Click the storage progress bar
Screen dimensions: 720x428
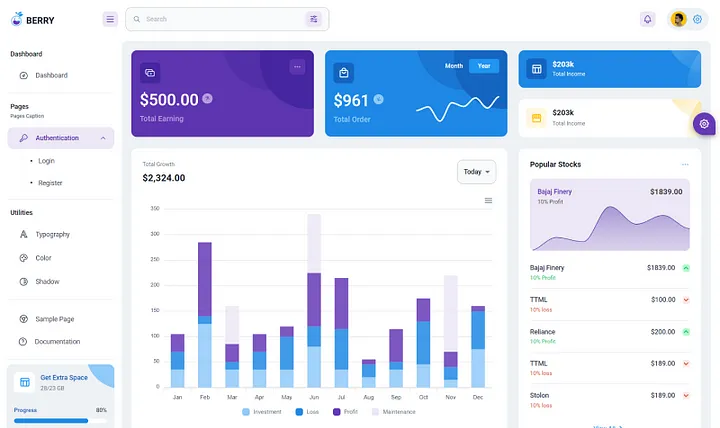point(60,420)
